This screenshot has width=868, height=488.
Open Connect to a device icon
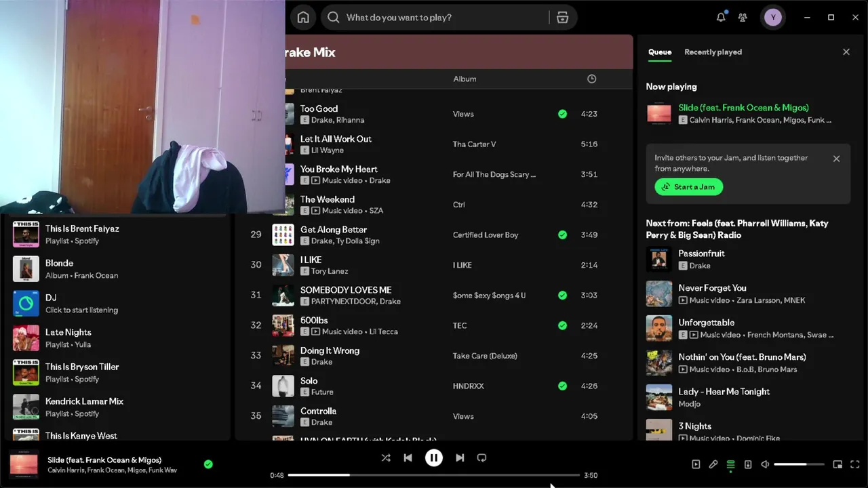(x=748, y=464)
